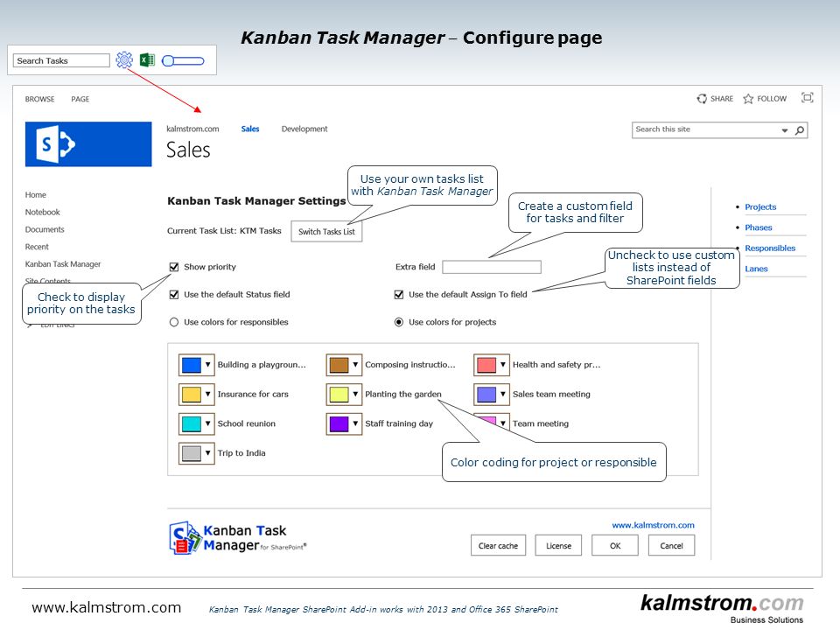
Task: Expand color dropdown for Trip to India
Action: (208, 453)
